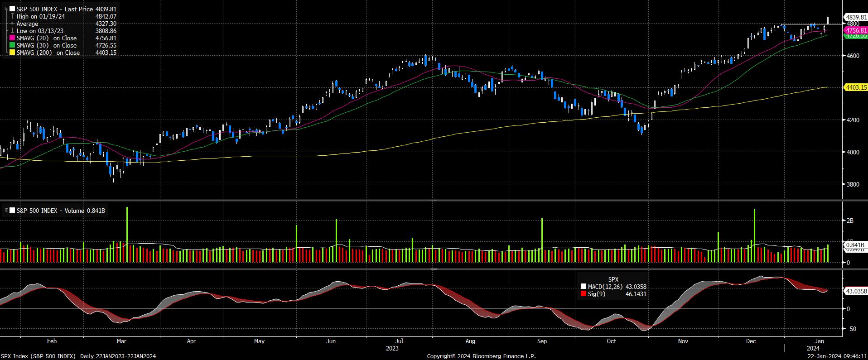Click the 3800 price axis label
The height and width of the screenshot is (360, 868).
(853, 184)
